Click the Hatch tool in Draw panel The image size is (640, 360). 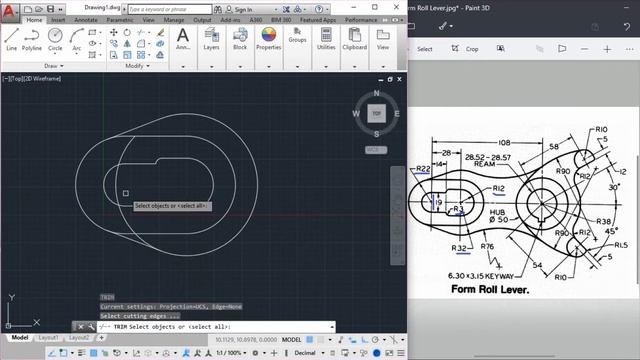[93, 55]
